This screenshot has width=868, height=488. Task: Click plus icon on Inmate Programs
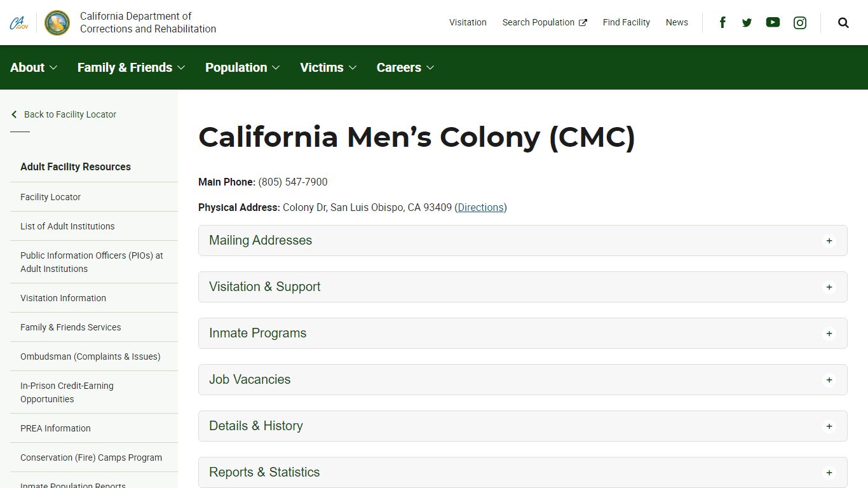829,334
